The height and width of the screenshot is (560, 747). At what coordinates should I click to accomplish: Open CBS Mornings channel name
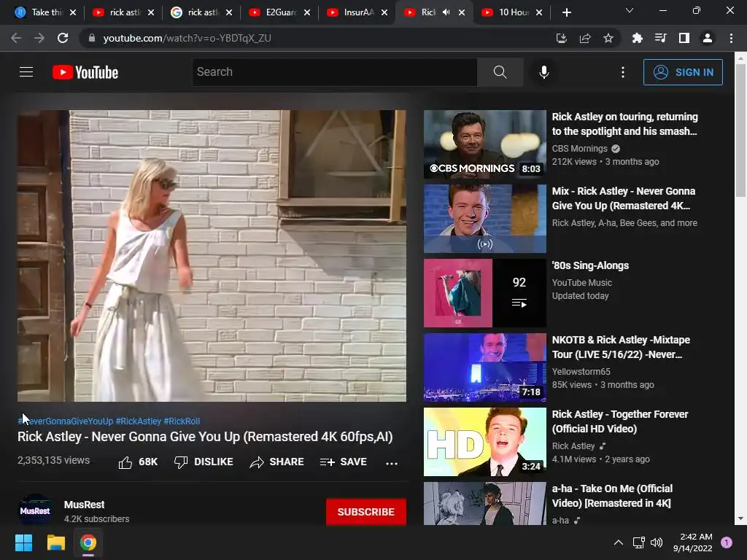tap(579, 149)
